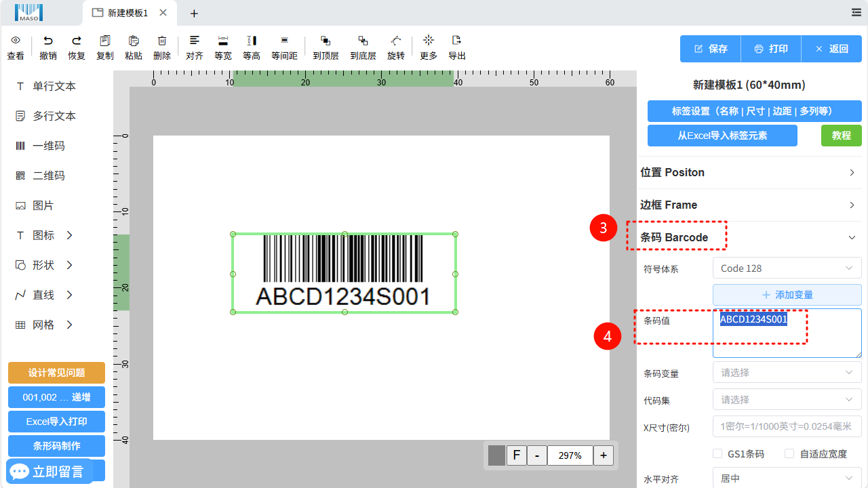Click the 保存 save button

711,49
